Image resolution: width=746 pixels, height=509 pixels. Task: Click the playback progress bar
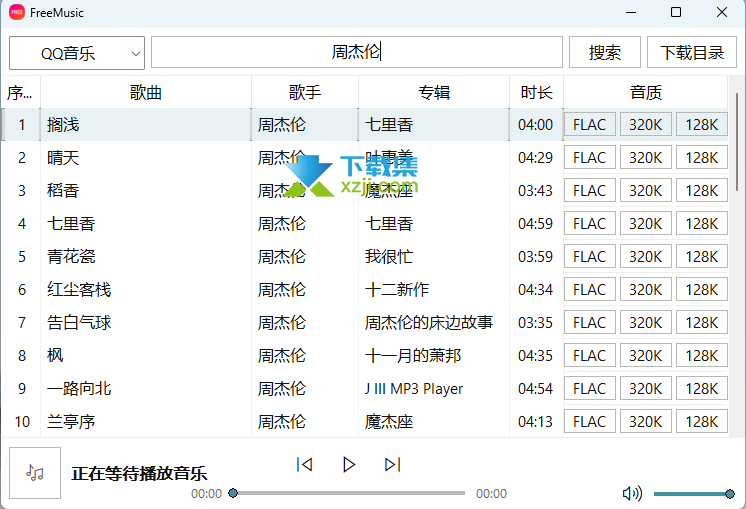(x=349, y=493)
